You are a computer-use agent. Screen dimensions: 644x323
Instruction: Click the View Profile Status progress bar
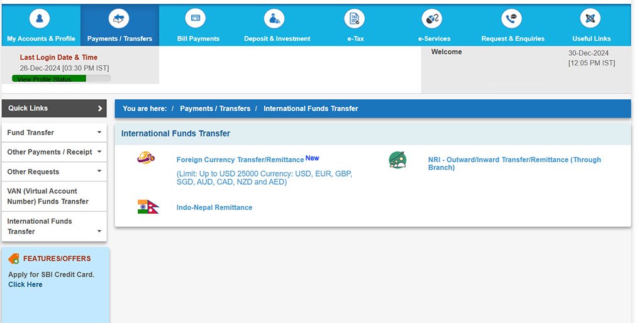[x=61, y=79]
